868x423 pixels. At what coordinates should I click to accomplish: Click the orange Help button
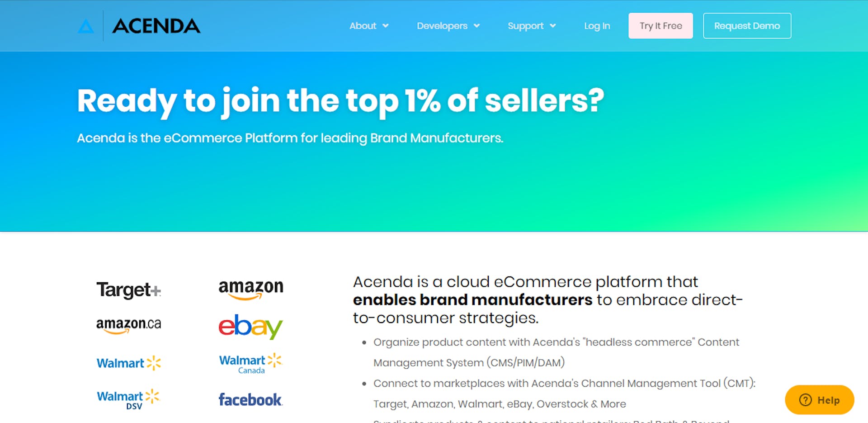click(819, 400)
